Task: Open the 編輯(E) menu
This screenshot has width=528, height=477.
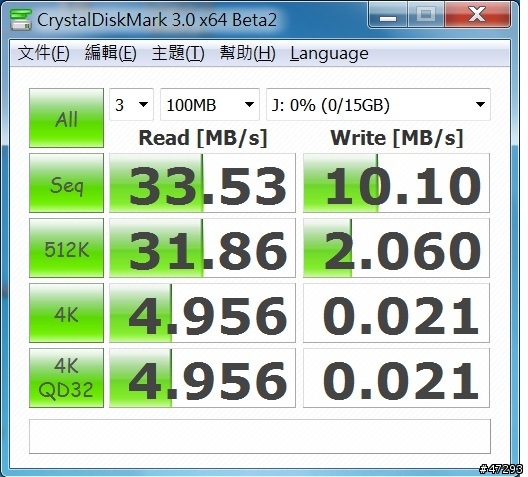Action: click(x=110, y=53)
